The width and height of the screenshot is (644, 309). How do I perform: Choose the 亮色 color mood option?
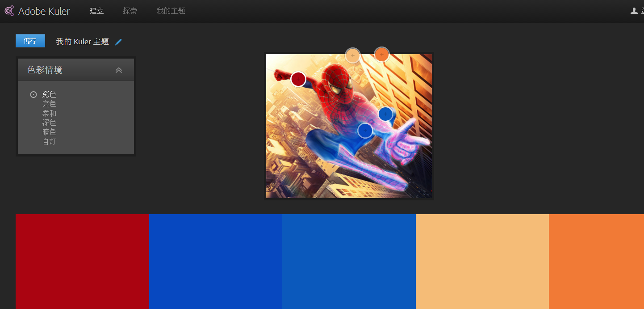click(49, 104)
